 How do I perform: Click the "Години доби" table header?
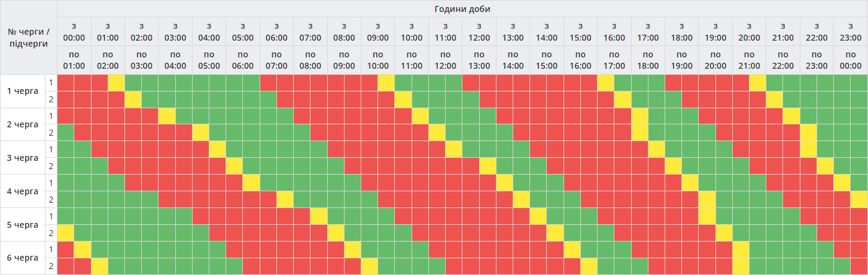pos(462,9)
